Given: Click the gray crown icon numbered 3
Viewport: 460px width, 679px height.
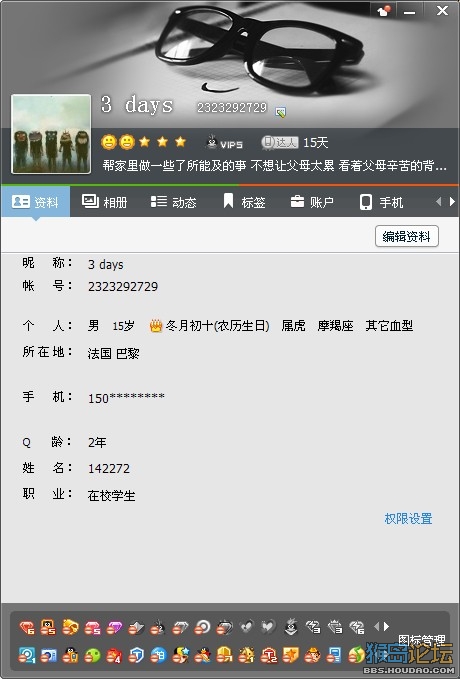Looking at the screenshot, I should (335, 627).
